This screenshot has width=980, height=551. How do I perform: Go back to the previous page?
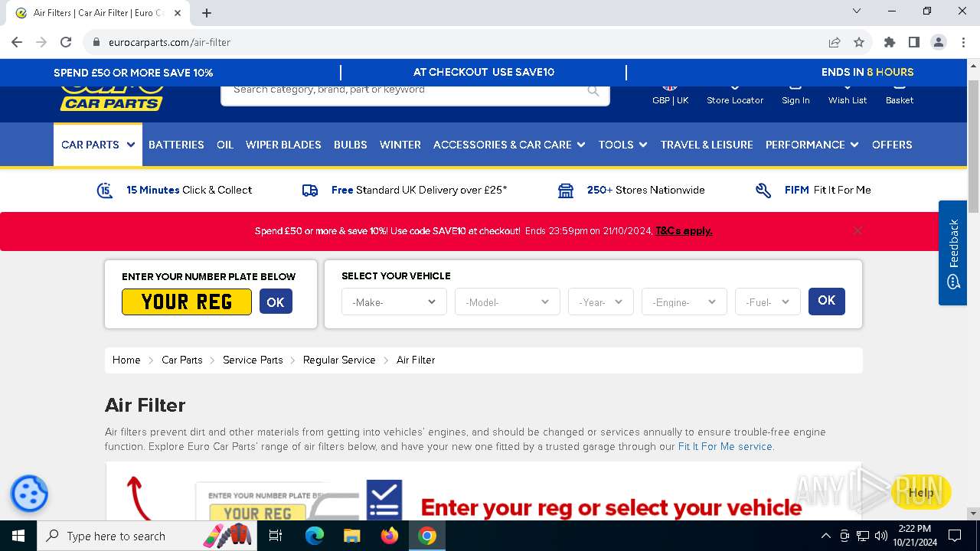tap(17, 42)
